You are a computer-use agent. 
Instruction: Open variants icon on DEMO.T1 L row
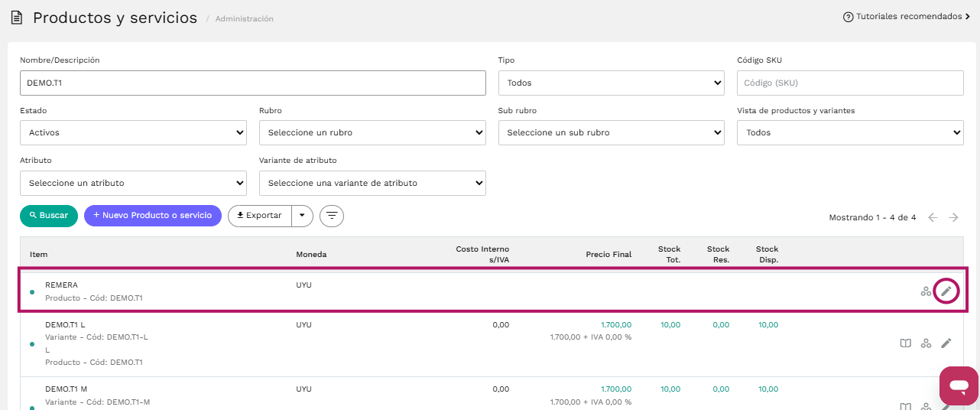point(926,343)
